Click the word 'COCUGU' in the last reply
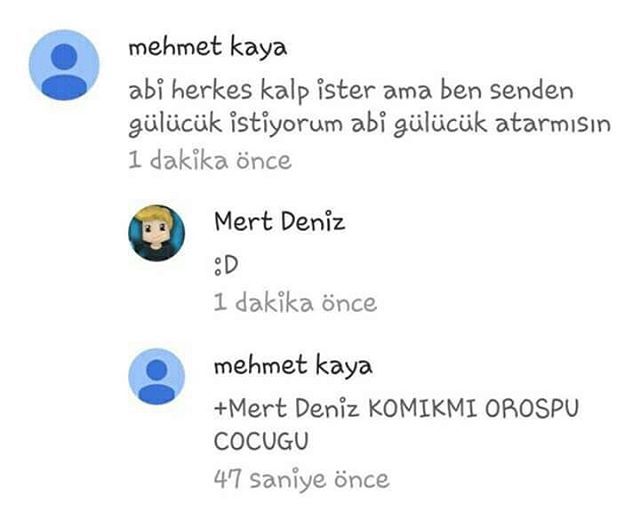Viewport: 640px width, 512px height. coord(261,441)
